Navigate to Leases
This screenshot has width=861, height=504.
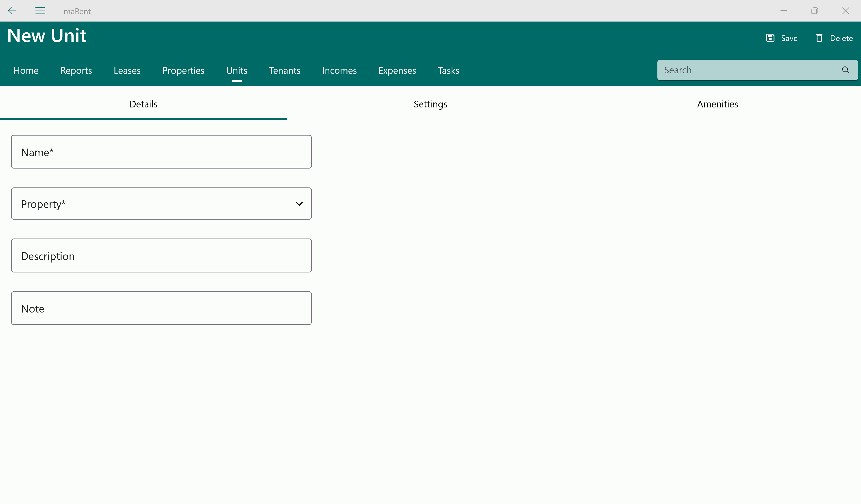[x=127, y=71]
